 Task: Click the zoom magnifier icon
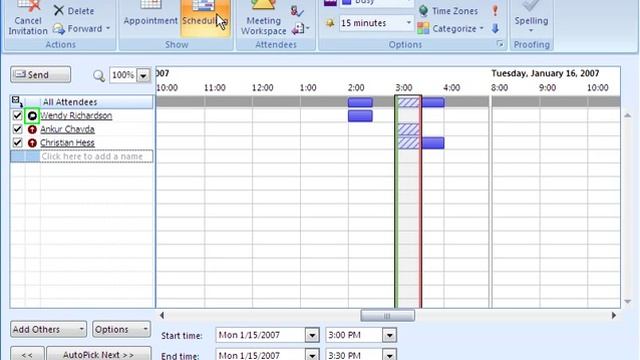coord(99,76)
